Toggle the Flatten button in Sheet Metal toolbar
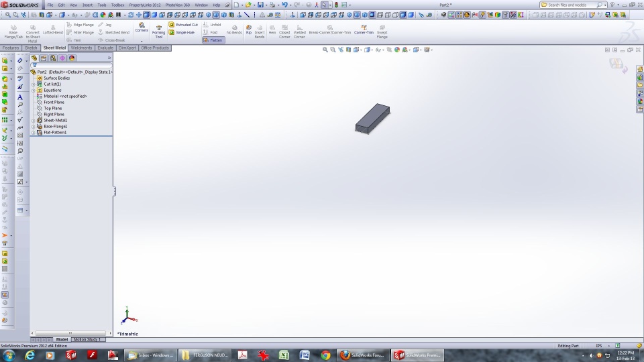Viewport: 644px width, 362px height. click(x=213, y=40)
